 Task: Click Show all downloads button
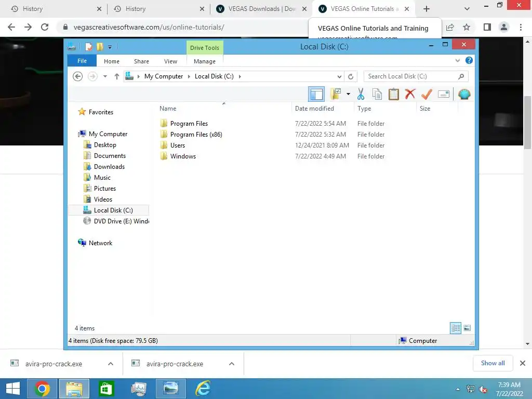coord(493,363)
